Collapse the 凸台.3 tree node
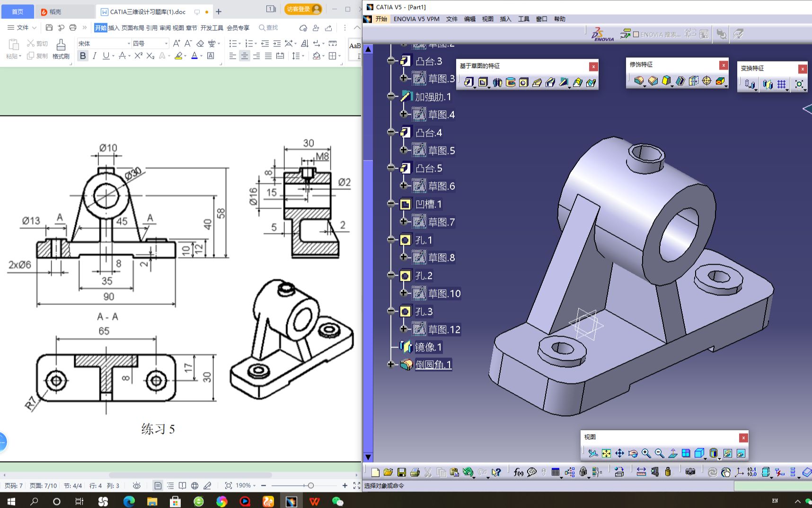The width and height of the screenshot is (812, 508). point(390,60)
